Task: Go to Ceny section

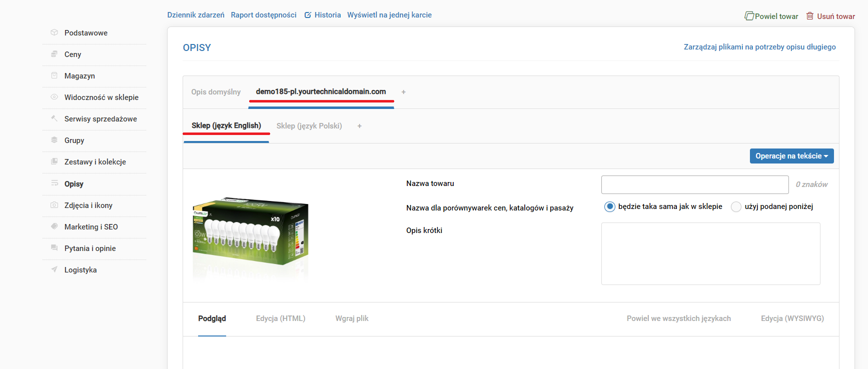Action: (x=73, y=54)
